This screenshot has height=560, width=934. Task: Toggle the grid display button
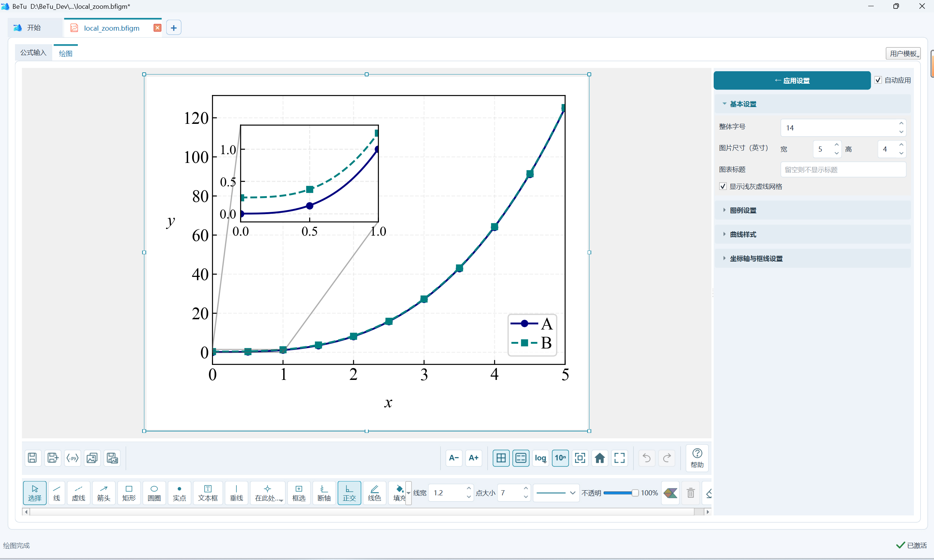point(501,458)
